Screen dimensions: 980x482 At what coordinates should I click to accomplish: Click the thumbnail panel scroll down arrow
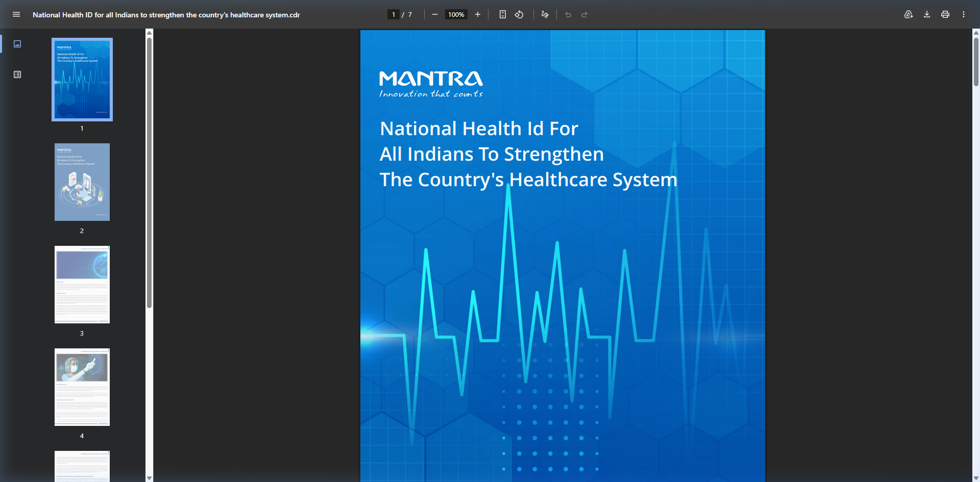pos(150,478)
